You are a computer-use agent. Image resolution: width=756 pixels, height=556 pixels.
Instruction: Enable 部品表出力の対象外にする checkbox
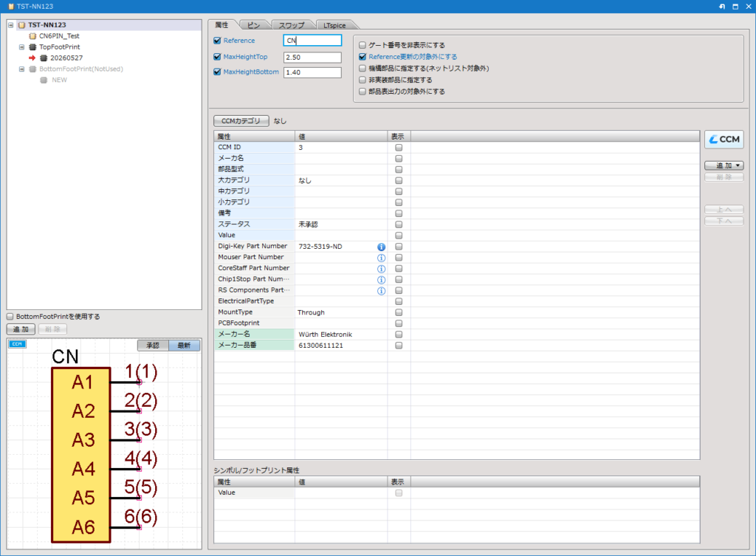click(362, 92)
